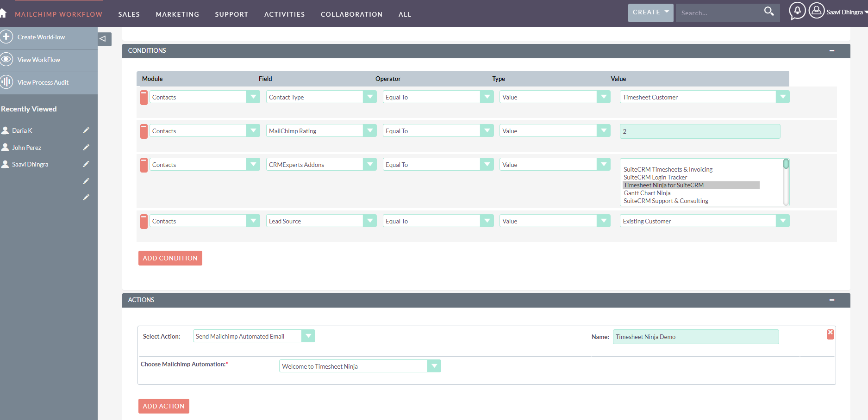Image resolution: width=868 pixels, height=420 pixels.
Task: Click the search magnifier icon
Action: pyautogui.click(x=769, y=11)
